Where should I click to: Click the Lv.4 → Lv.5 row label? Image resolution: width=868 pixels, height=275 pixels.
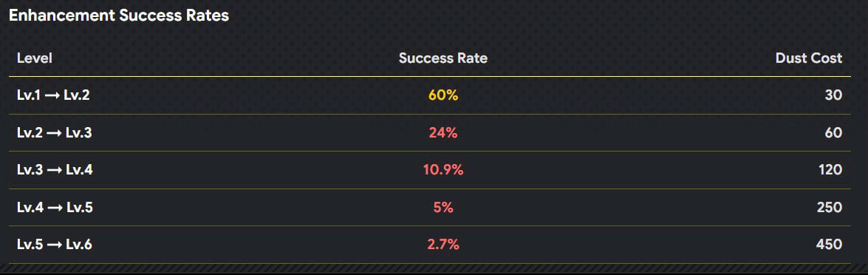55,207
